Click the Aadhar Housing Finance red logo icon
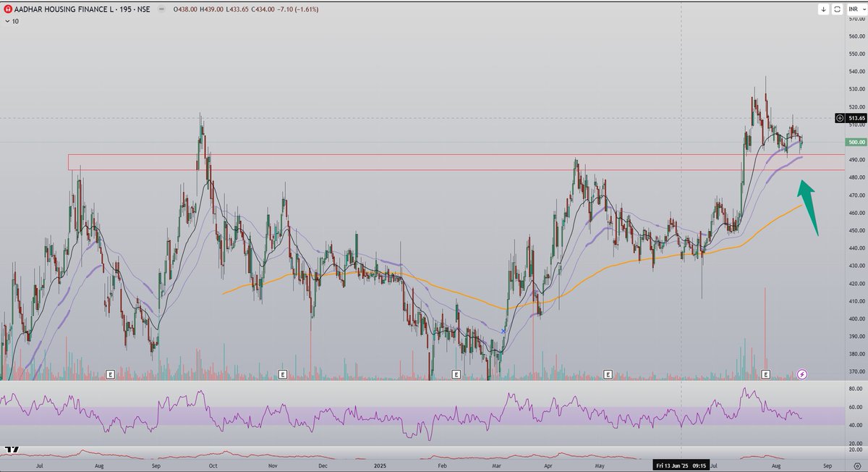The height and width of the screenshot is (472, 868). (8, 9)
